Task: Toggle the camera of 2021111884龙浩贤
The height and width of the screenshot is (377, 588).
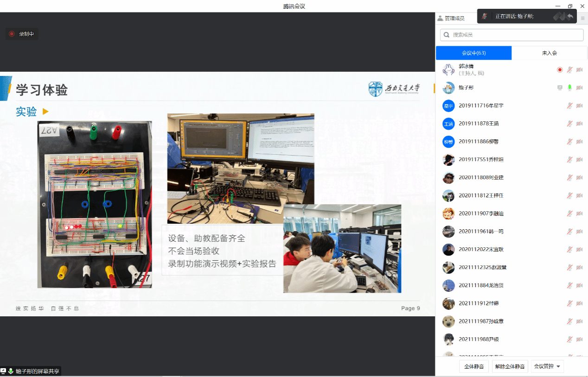Action: [x=579, y=285]
